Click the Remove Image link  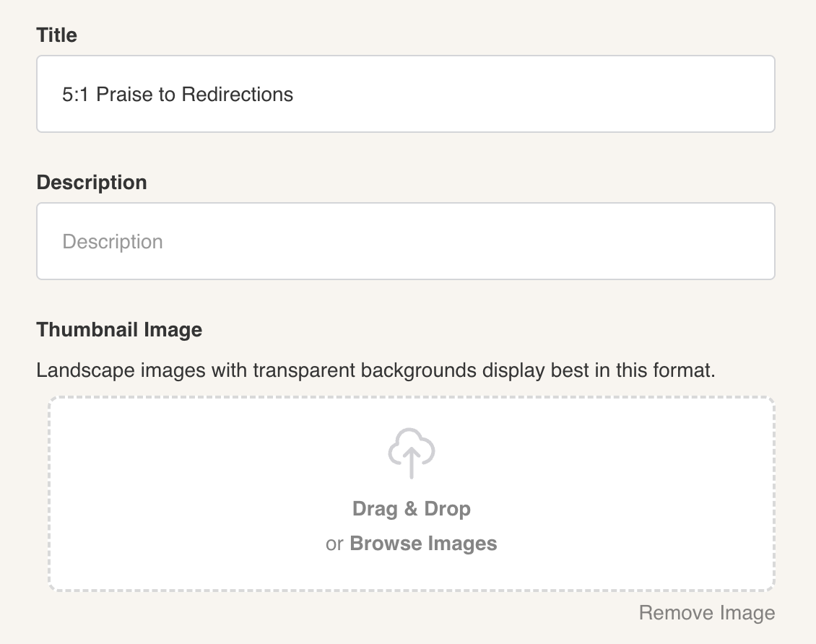pyautogui.click(x=706, y=613)
